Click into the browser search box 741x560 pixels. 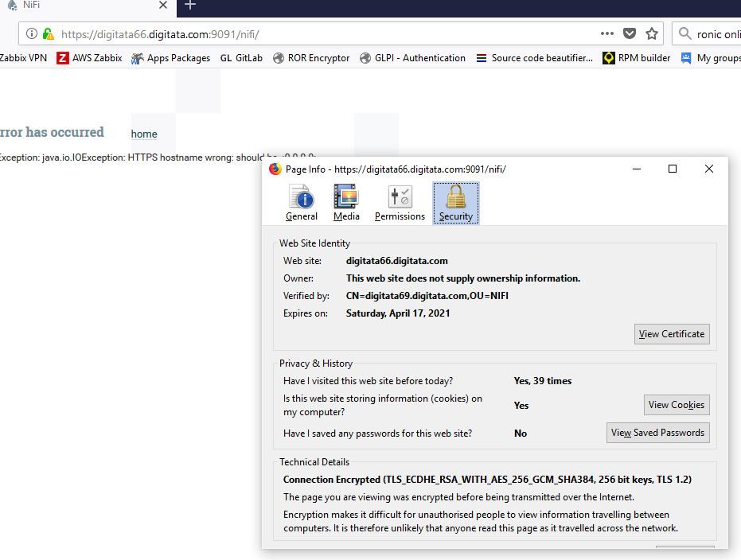pyautogui.click(x=707, y=34)
